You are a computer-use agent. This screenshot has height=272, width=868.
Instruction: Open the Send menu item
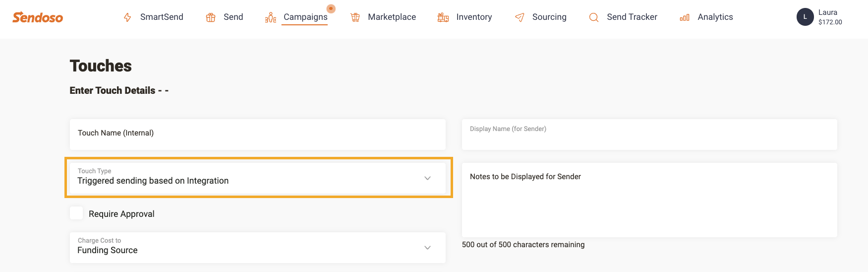[233, 17]
